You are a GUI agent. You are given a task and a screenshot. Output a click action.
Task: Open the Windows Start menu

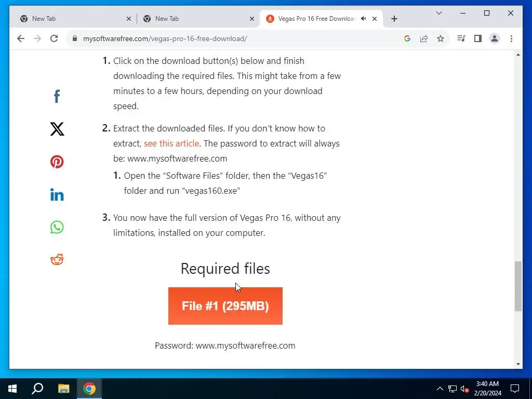(12, 389)
